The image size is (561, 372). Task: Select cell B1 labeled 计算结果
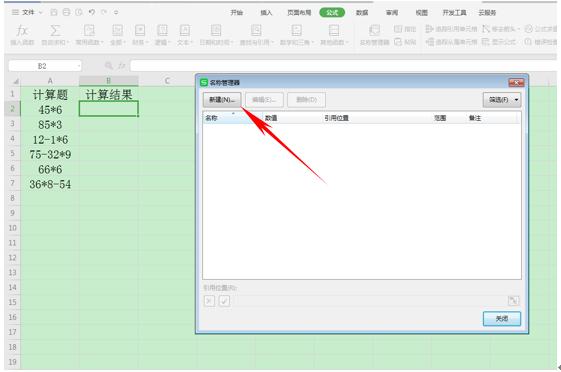click(x=109, y=95)
